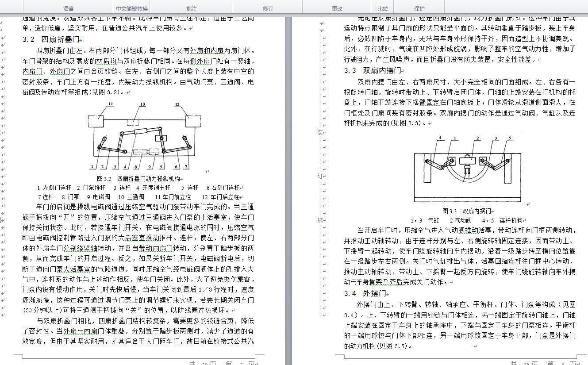Image resolution: width=588 pixels, height=365 pixels.
Task: Click the 保护 ribbon group label
Action: tap(419, 8)
